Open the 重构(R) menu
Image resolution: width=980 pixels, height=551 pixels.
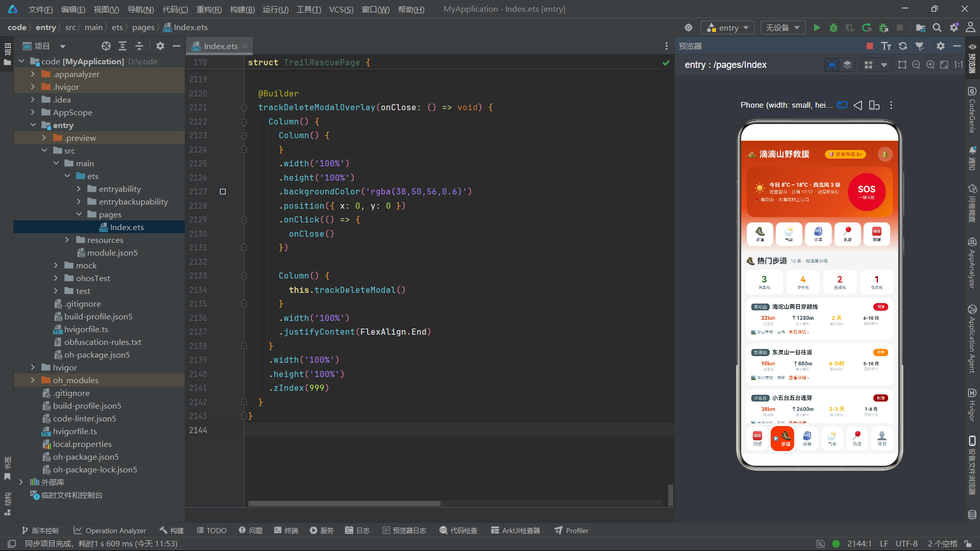pyautogui.click(x=209, y=9)
